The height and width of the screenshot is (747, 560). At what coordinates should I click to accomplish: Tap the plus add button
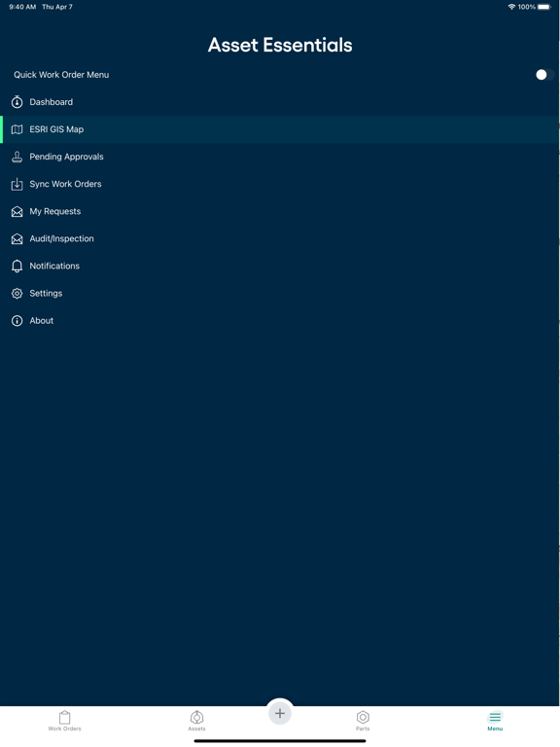click(x=280, y=713)
